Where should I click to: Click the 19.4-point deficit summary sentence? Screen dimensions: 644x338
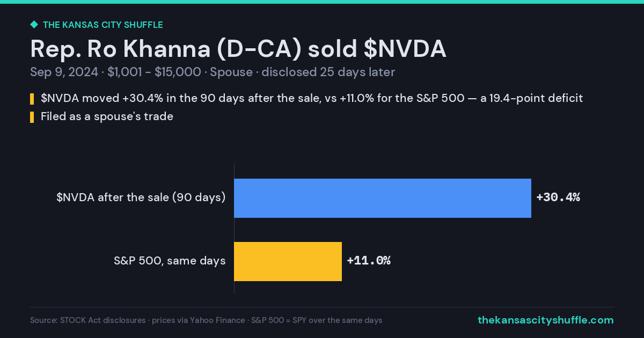click(x=312, y=99)
